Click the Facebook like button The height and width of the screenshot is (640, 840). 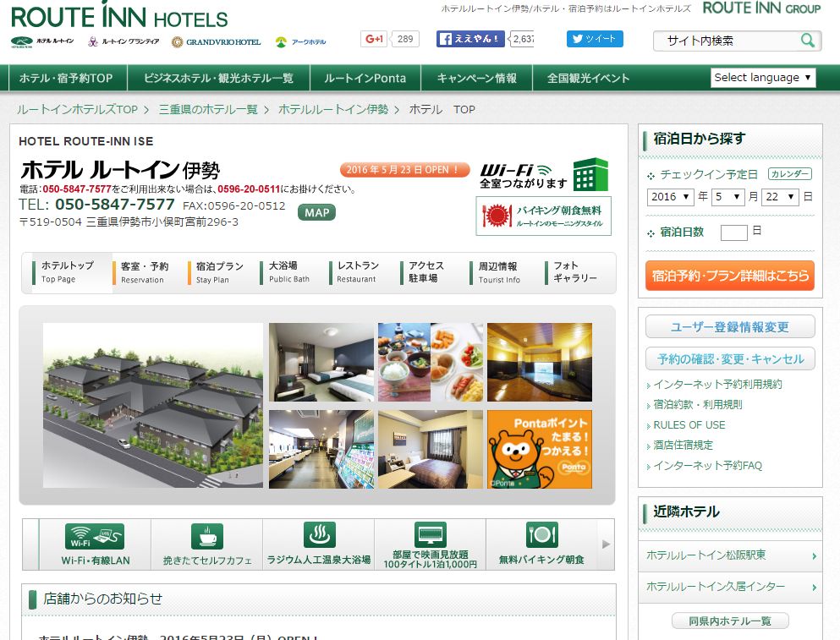coord(470,39)
